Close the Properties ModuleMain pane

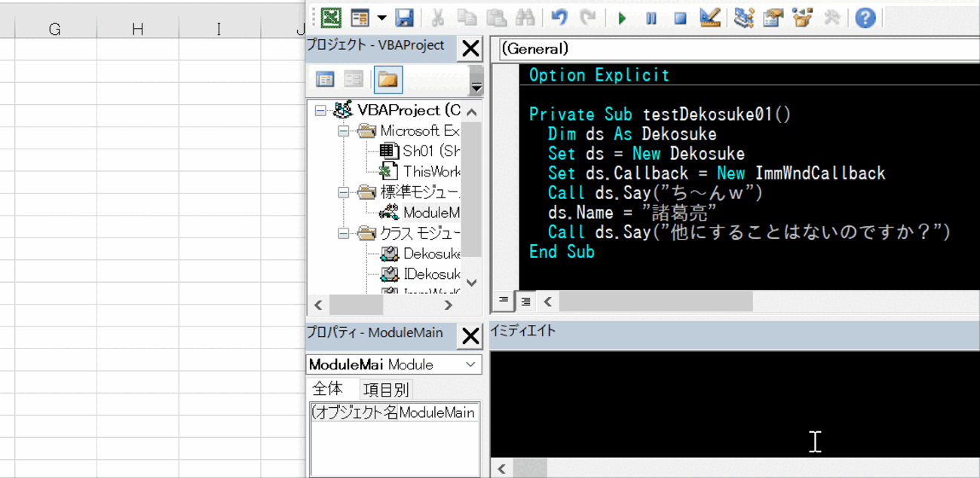click(470, 336)
